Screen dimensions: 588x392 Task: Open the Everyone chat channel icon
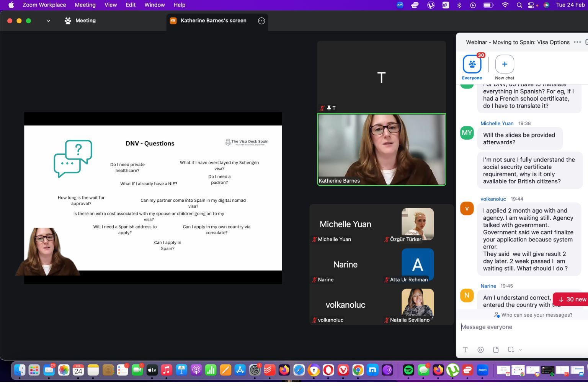coord(472,65)
